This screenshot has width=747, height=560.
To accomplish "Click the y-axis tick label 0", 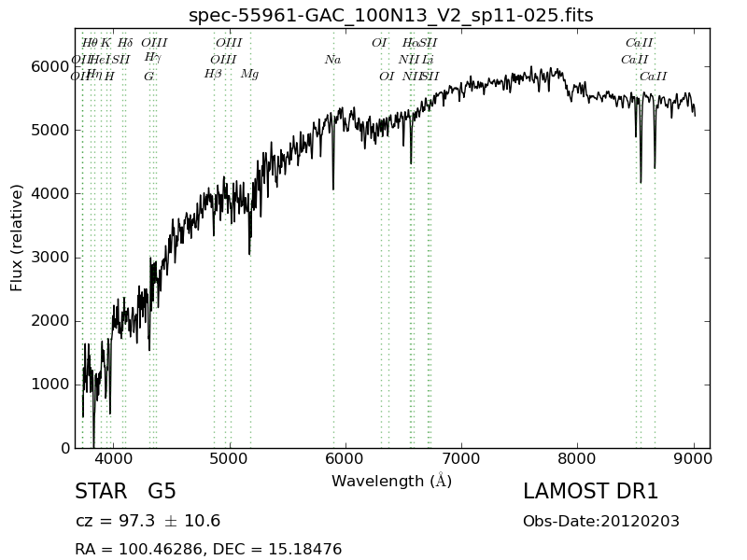I will (65, 448).
